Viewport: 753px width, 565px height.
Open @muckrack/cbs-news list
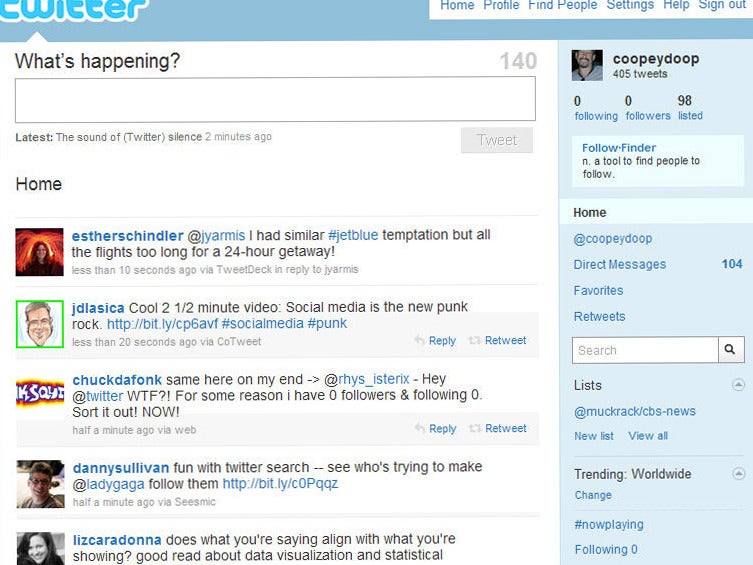[634, 411]
